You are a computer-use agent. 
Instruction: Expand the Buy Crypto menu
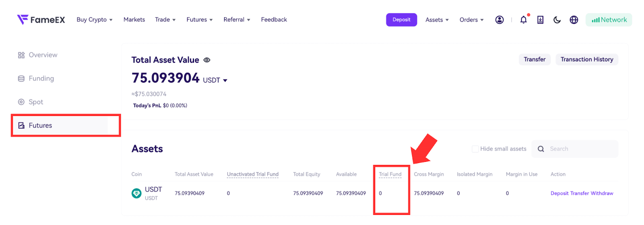tap(95, 20)
